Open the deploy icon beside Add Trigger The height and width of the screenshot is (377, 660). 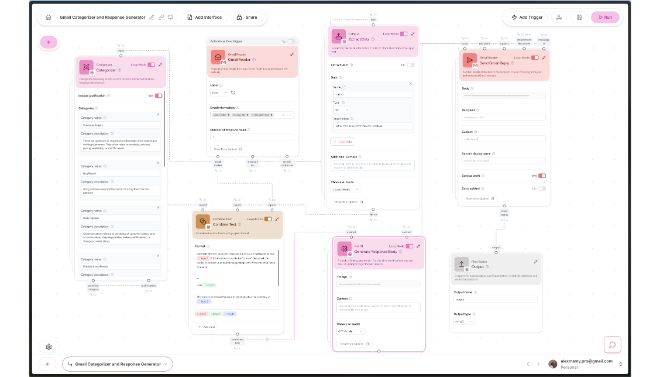point(559,17)
